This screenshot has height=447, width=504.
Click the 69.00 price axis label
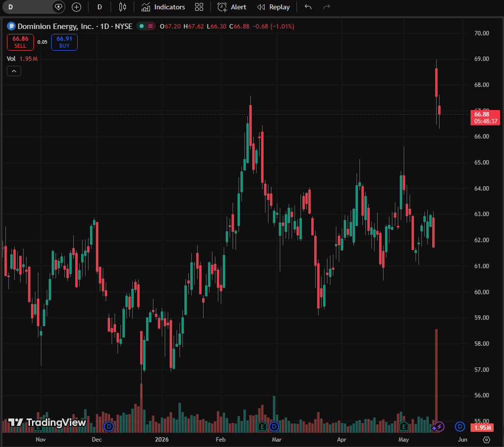(x=481, y=59)
